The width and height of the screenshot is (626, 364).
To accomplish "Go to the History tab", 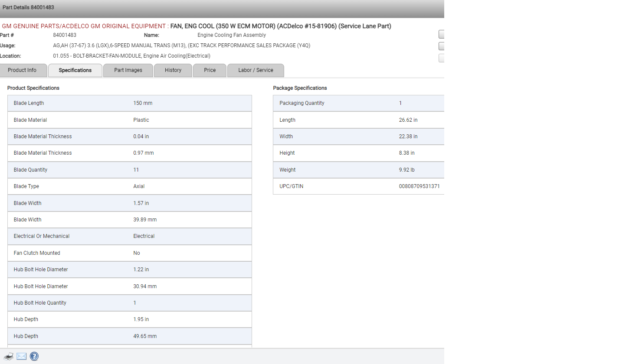I will pyautogui.click(x=173, y=70).
